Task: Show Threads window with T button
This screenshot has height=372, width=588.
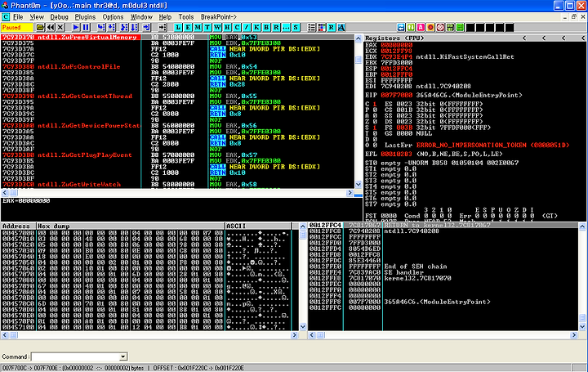Action: 207,28
